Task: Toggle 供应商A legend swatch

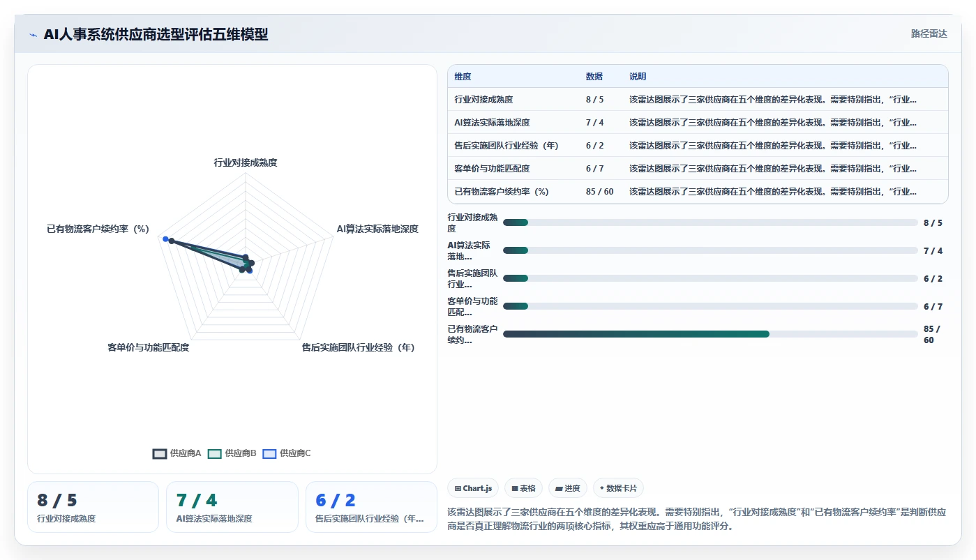Action: (160, 453)
